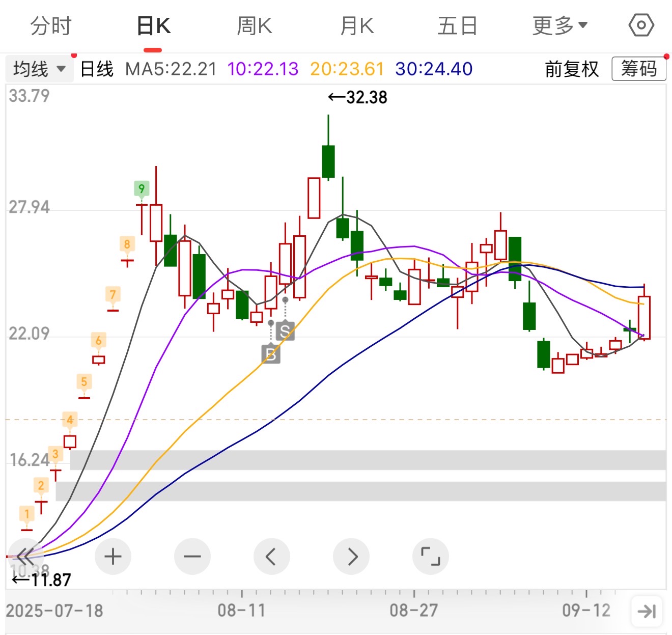672x635 pixels.
Task: Switch to 周K weekly tab
Action: click(x=254, y=25)
